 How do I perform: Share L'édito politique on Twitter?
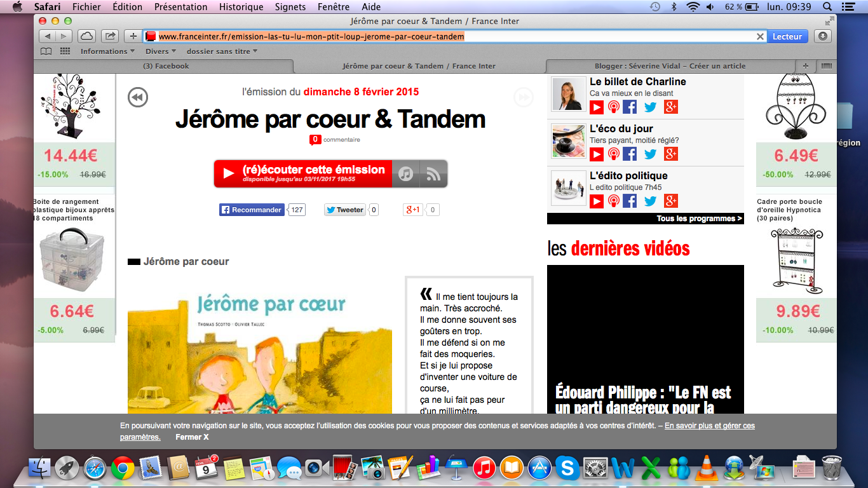coord(650,201)
